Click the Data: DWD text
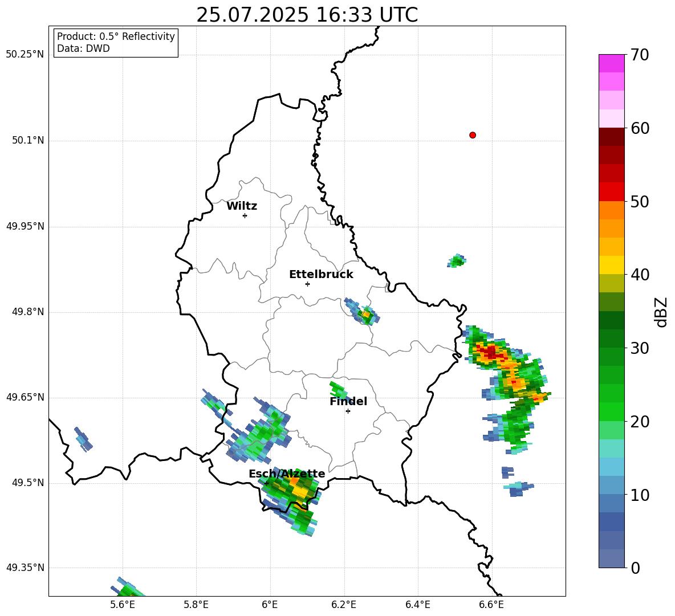675x616 pixels. click(x=83, y=48)
